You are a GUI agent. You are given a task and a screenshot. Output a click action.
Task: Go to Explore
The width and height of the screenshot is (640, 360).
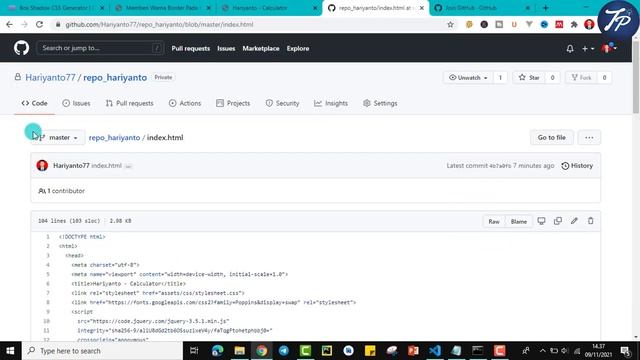298,49
